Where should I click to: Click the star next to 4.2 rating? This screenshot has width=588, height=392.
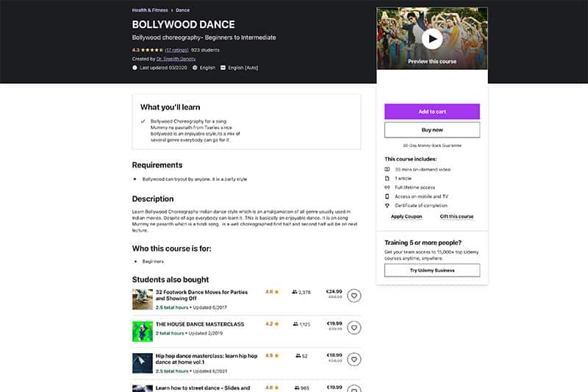(x=277, y=324)
